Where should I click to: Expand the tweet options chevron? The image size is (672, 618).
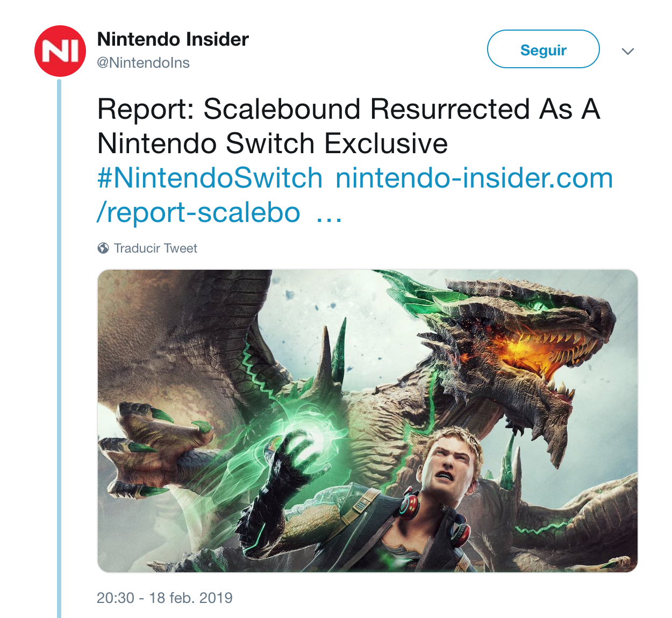pos(627,51)
